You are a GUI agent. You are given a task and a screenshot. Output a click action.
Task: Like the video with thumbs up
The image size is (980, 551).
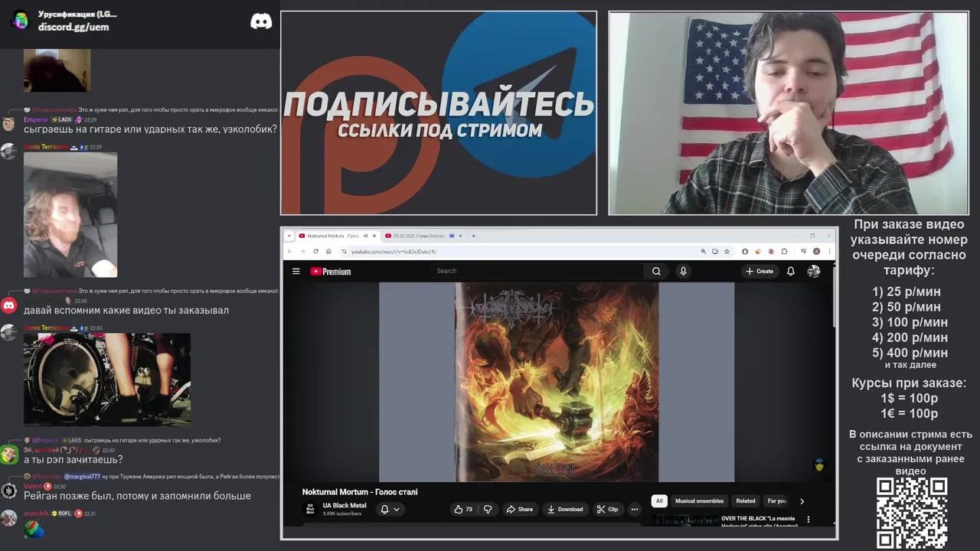point(463,509)
